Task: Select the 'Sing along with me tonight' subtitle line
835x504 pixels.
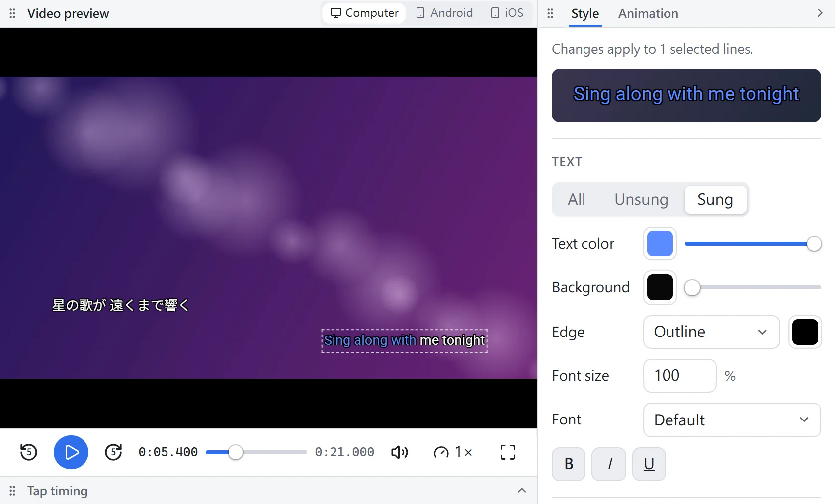Action: pyautogui.click(x=404, y=340)
